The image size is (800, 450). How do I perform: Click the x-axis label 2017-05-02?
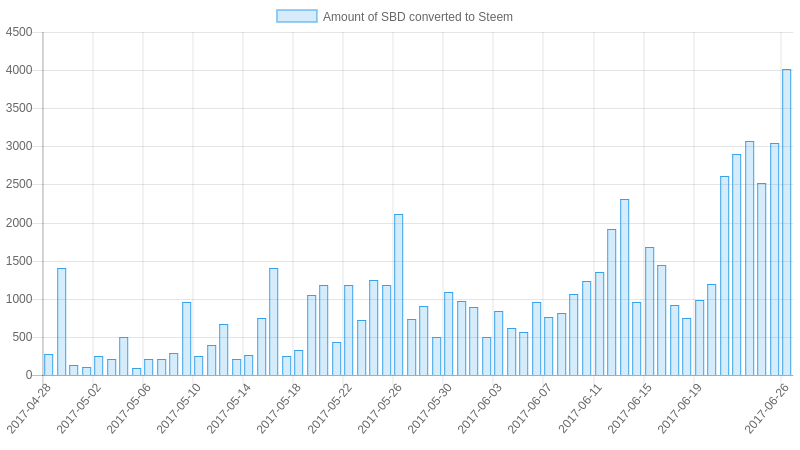point(79,409)
